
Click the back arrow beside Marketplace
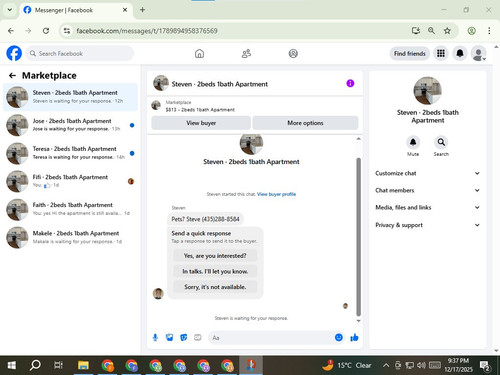(12, 76)
